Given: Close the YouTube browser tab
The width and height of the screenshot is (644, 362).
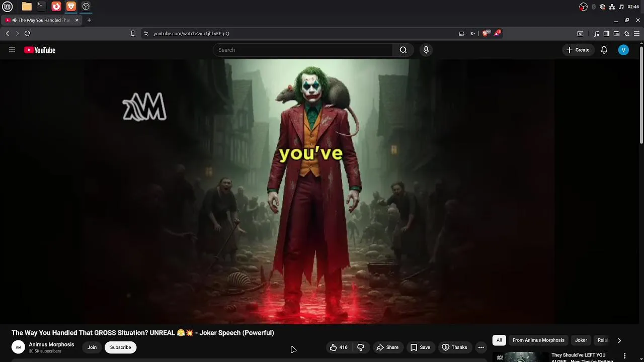Looking at the screenshot, I should tap(77, 20).
